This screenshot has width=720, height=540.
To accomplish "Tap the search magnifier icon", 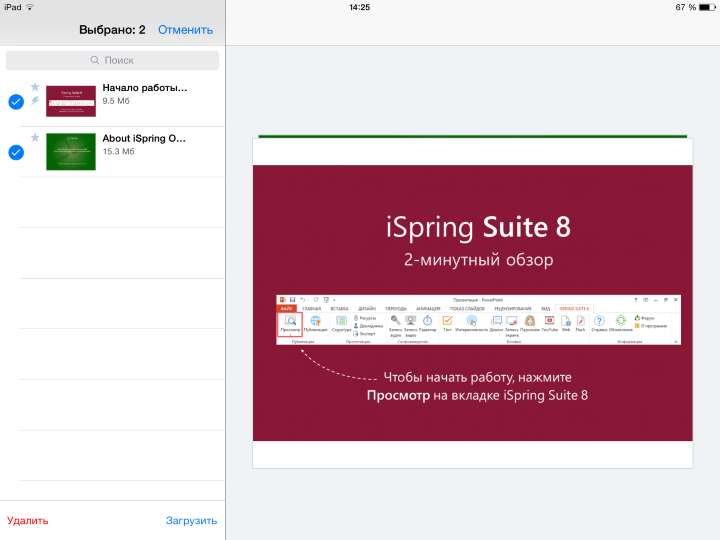I will pyautogui.click(x=95, y=60).
